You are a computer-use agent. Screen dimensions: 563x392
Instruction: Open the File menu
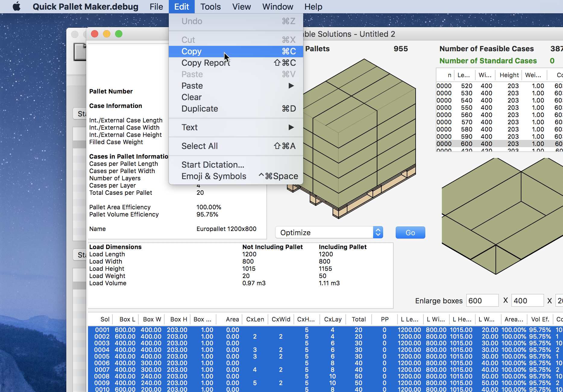click(156, 6)
